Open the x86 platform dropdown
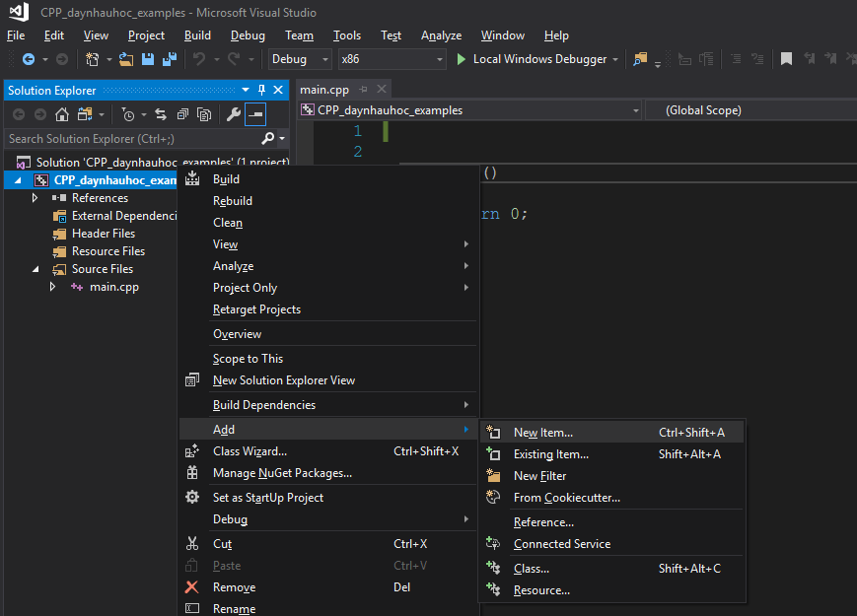Screen dimensions: 857x616 point(391,59)
